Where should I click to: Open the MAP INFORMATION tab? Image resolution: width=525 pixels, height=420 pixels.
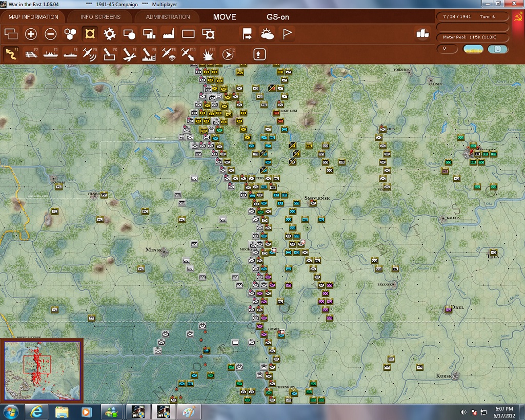tap(33, 17)
